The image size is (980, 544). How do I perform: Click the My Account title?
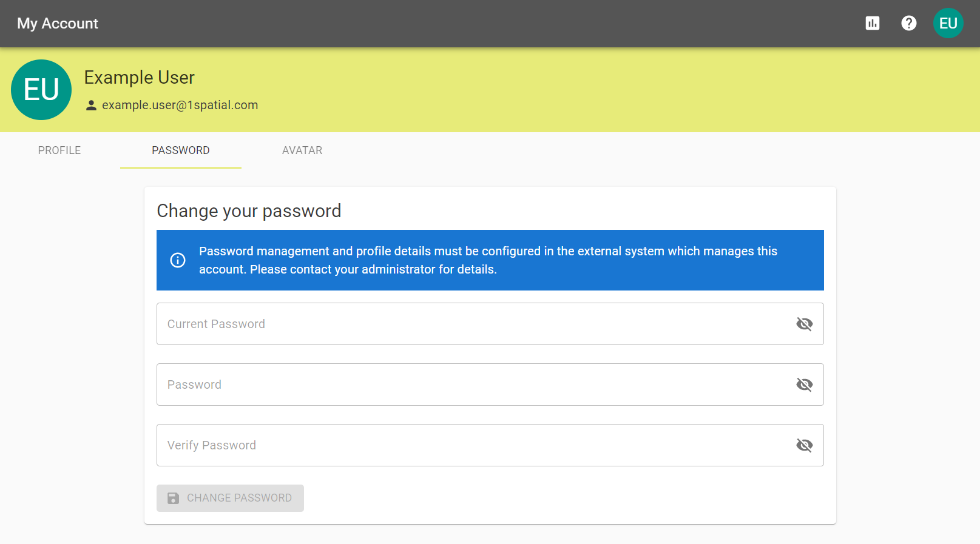click(x=58, y=23)
